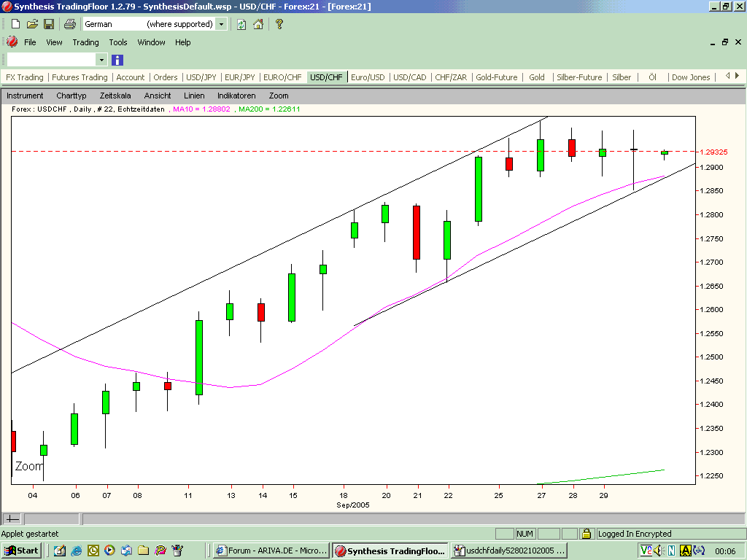Viewport: 747px width, 560px height.
Task: Click the Print icon in toolbar
Action: [x=70, y=24]
